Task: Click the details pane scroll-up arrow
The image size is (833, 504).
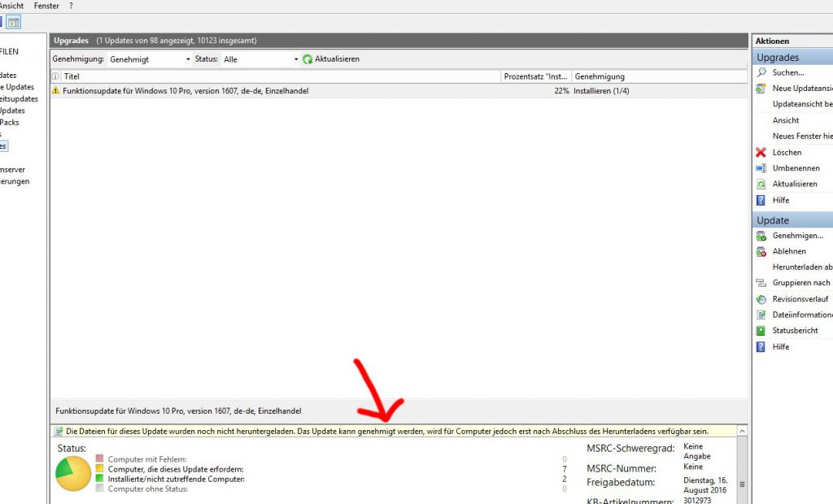Action: point(742,431)
